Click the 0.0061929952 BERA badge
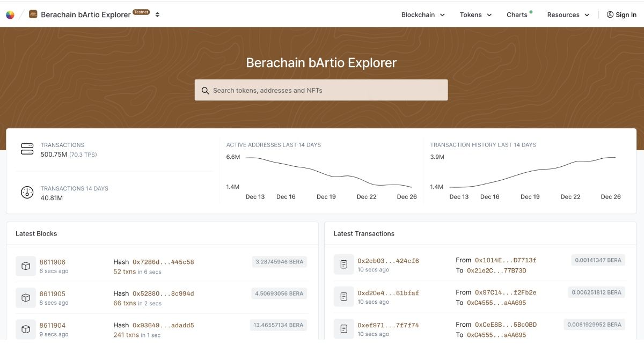The height and width of the screenshot is (360, 644). pos(595,325)
